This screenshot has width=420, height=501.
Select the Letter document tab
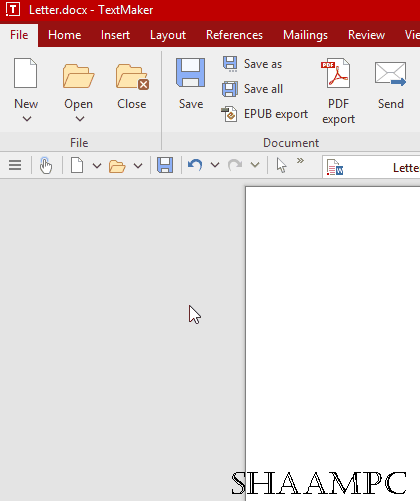[x=371, y=167]
